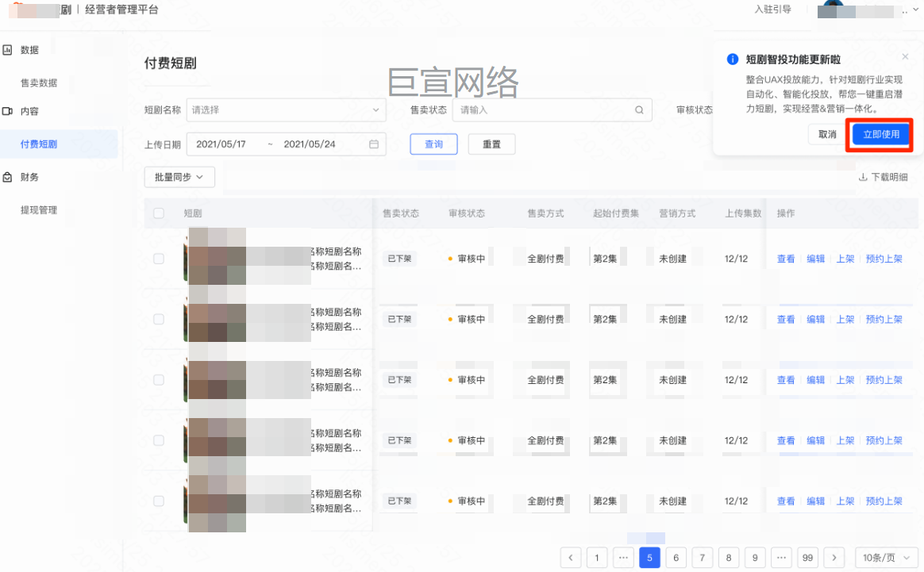
Task: Open the 数据 section in the sidebar
Action: pyautogui.click(x=29, y=49)
